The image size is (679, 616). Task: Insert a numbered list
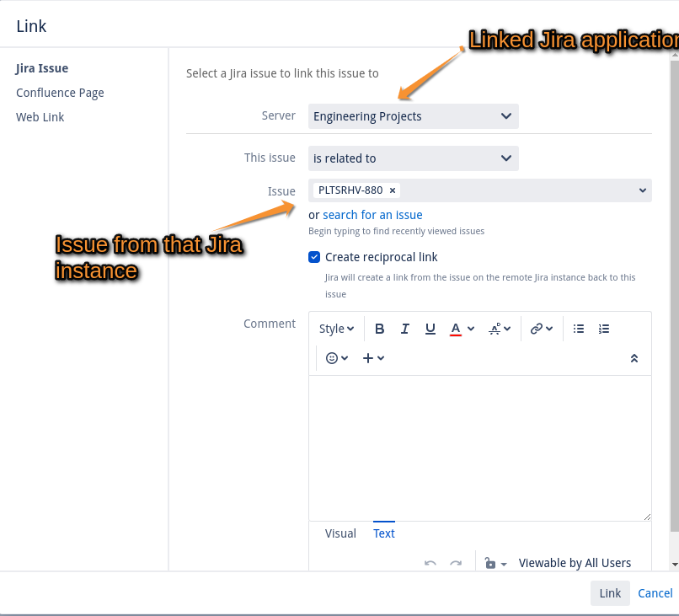[x=604, y=329]
